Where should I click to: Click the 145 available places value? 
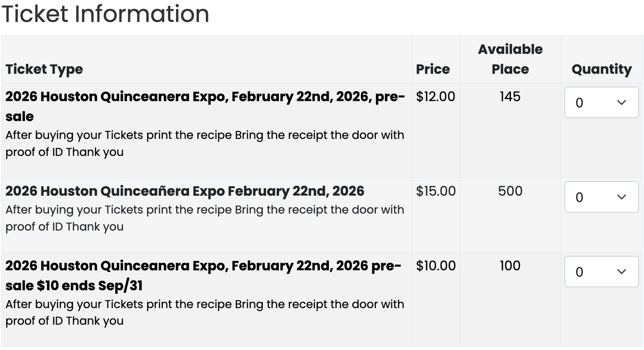point(510,97)
